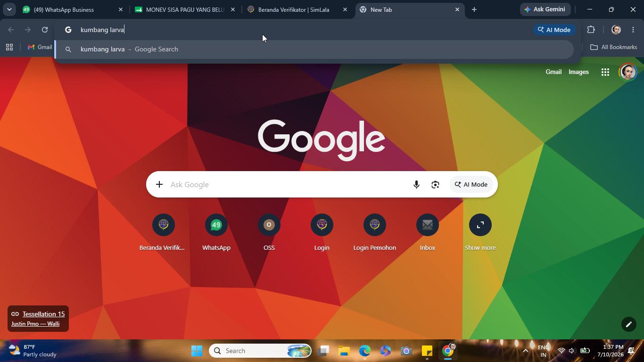Close the New Tab tab
The width and height of the screenshot is (644, 362).
[457, 9]
